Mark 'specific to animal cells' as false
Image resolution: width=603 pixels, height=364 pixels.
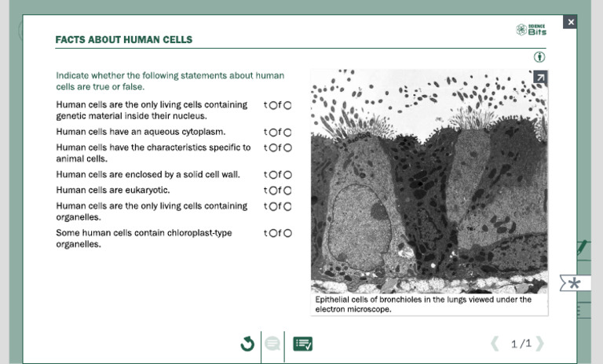(x=287, y=148)
